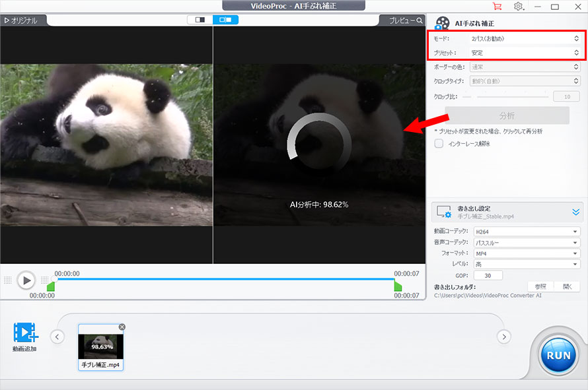Open the モード dropdown
588x390 pixels.
pos(524,39)
